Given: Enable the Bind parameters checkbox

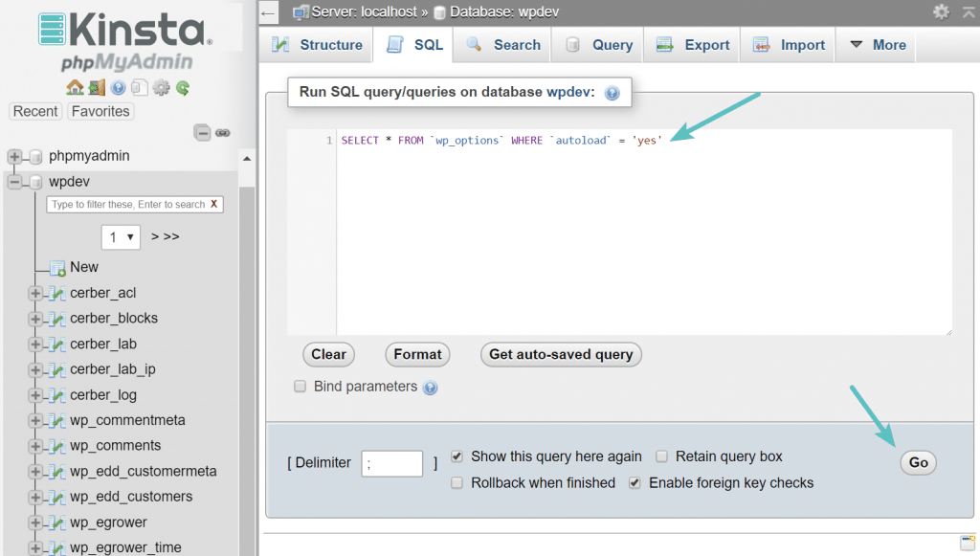Looking at the screenshot, I should [300, 387].
